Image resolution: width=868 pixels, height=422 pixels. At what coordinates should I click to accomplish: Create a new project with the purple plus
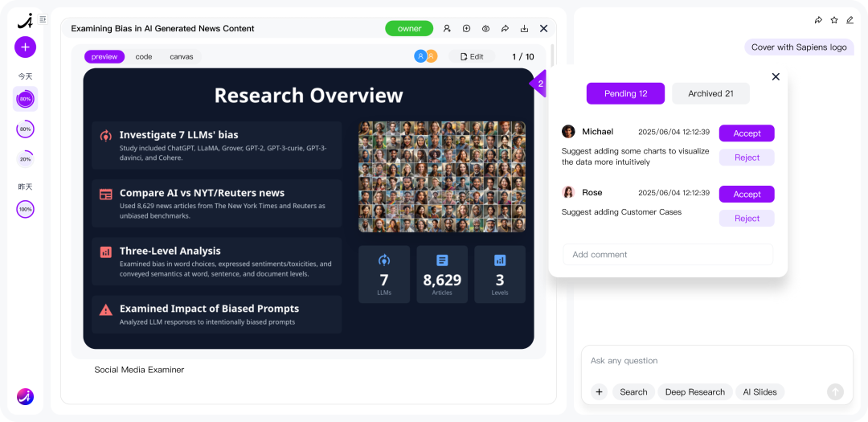tap(25, 47)
